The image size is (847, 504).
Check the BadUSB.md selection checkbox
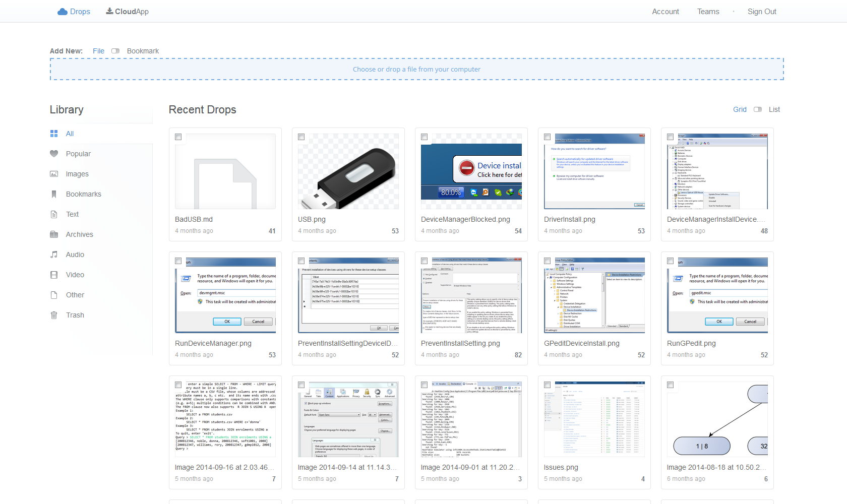coord(178,137)
